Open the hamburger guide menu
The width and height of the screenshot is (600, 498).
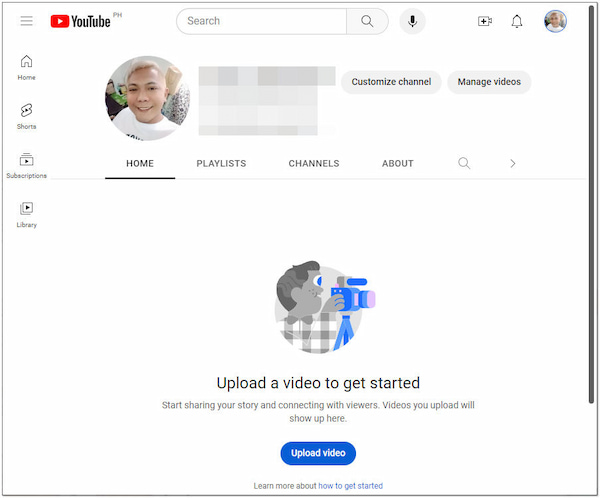(x=26, y=21)
